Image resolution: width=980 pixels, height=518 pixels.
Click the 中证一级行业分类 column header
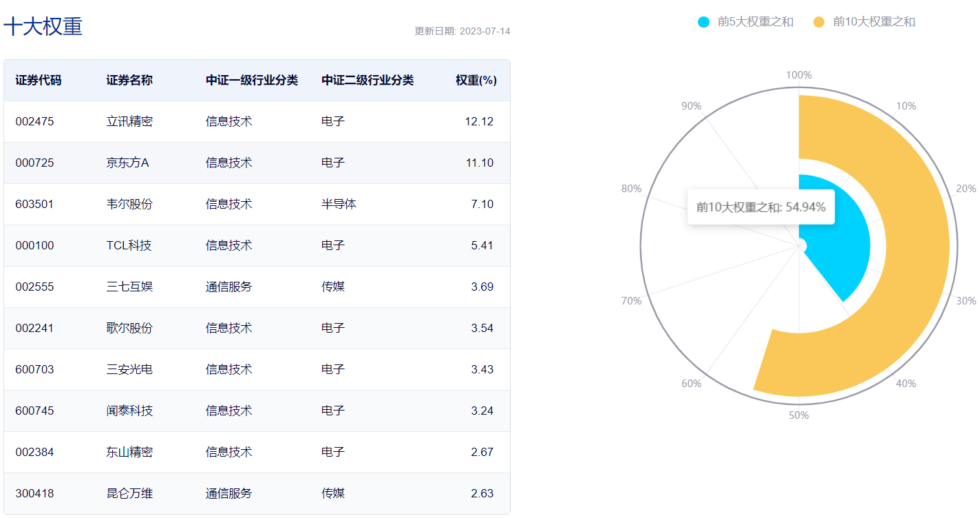(252, 81)
